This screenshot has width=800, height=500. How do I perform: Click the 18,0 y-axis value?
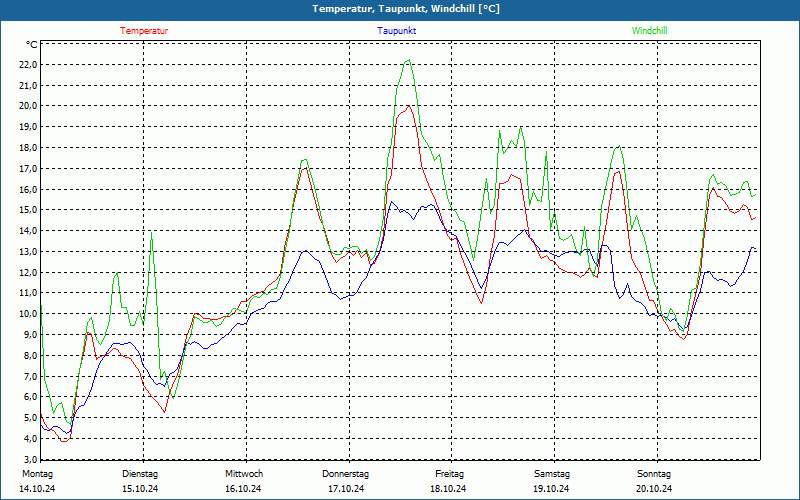28,148
